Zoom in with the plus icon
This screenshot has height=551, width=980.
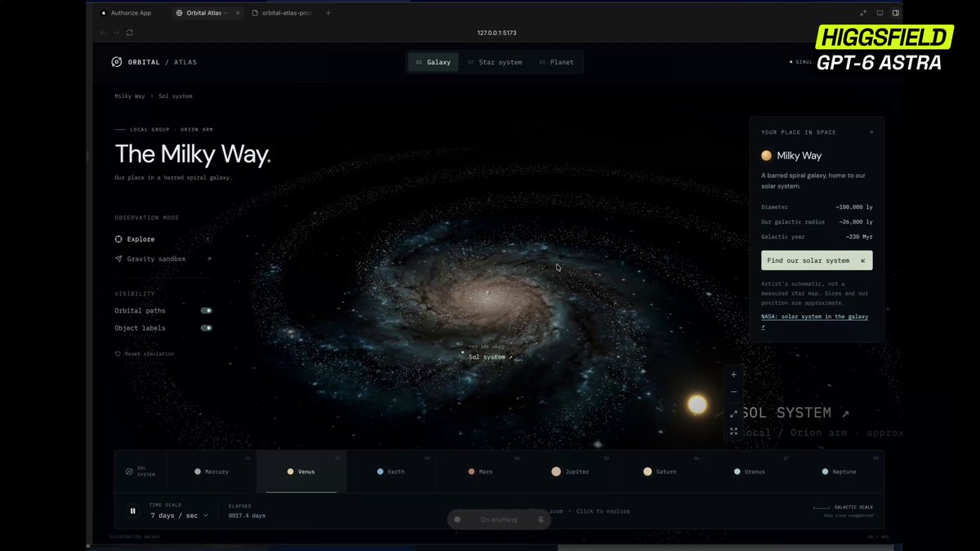click(733, 375)
